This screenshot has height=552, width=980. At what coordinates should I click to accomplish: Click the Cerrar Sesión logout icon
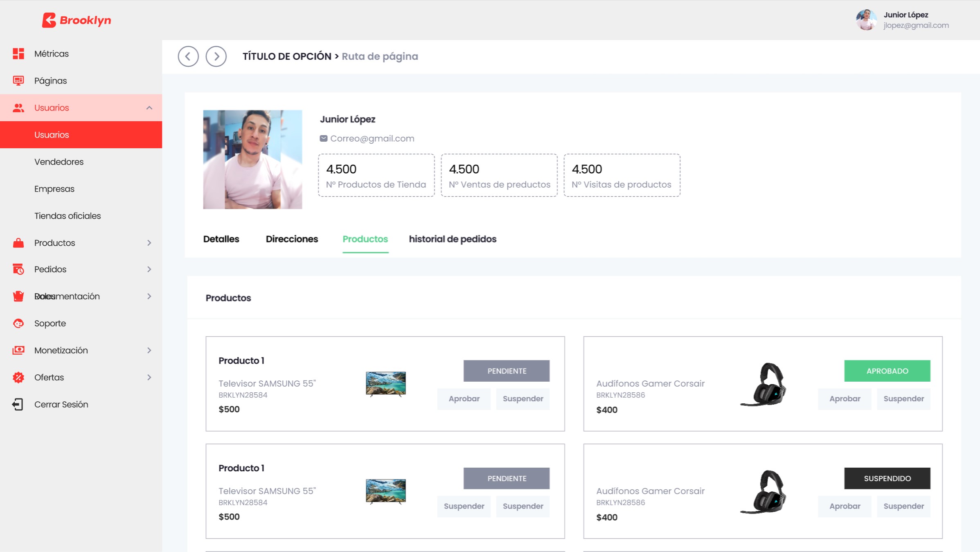(18, 404)
